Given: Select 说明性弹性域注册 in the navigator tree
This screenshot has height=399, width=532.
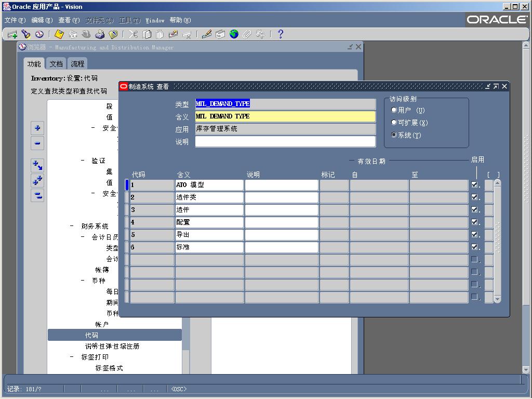Looking at the screenshot, I should pos(112,346).
